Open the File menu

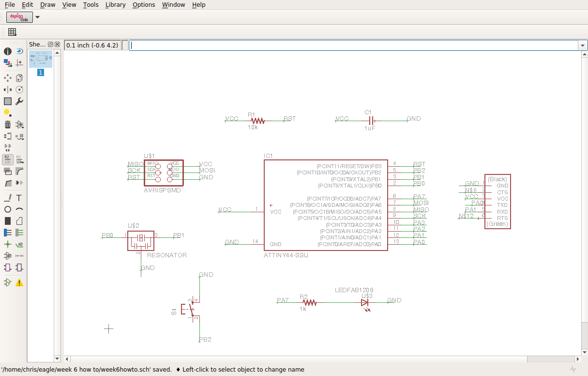pos(10,4)
